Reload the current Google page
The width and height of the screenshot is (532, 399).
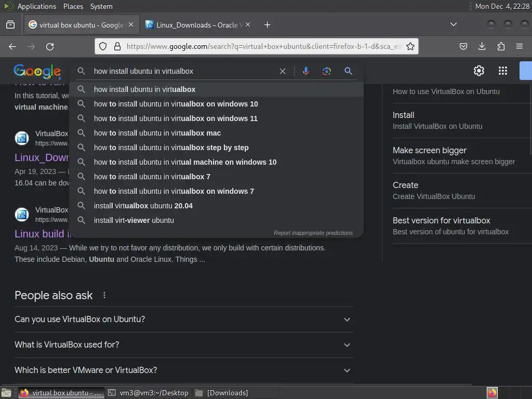[x=50, y=46]
